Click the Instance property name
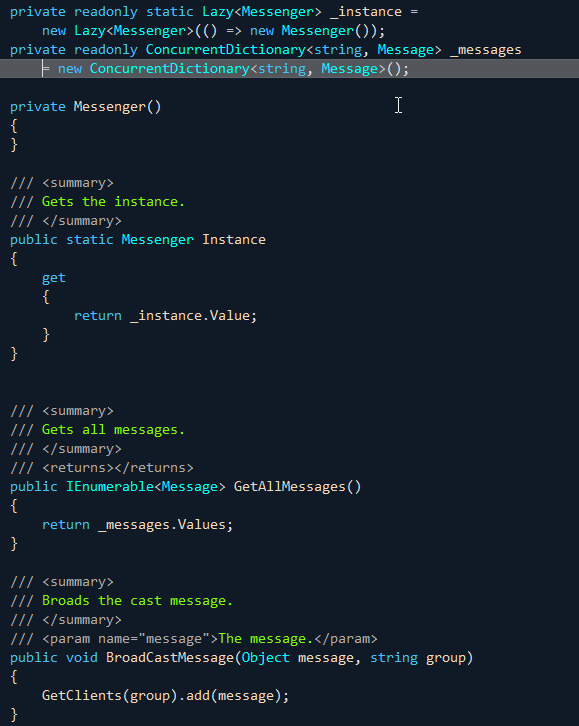 click(x=234, y=239)
